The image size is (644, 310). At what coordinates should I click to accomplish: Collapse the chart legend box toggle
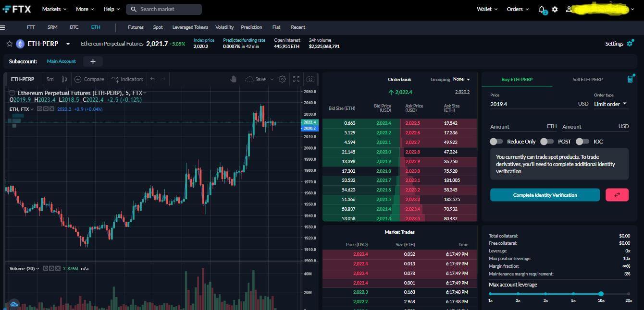(12, 93)
